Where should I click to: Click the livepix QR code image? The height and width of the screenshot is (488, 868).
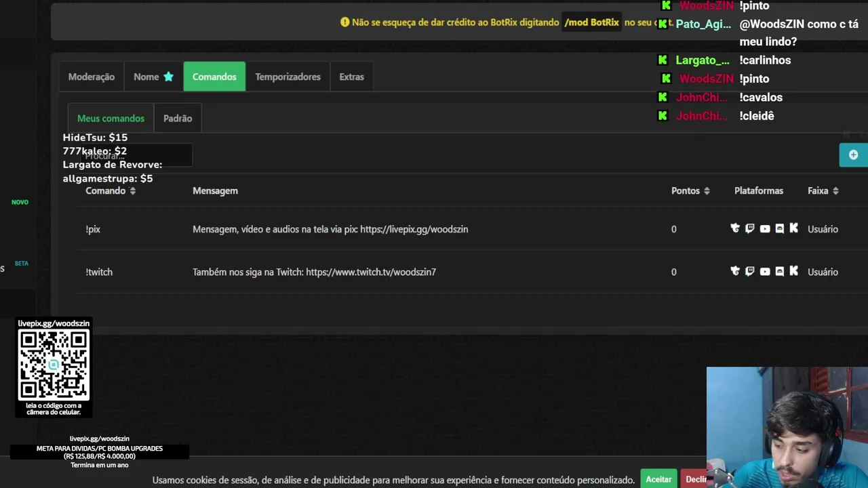tap(54, 365)
